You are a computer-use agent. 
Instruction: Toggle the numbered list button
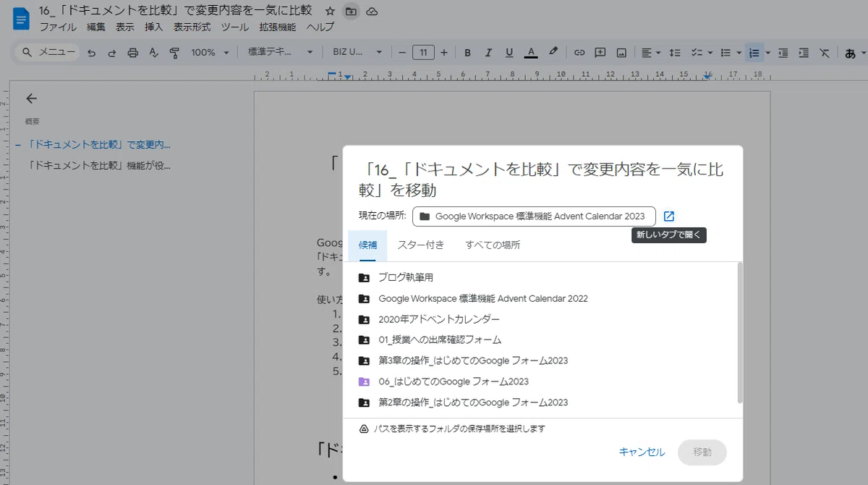coord(754,52)
